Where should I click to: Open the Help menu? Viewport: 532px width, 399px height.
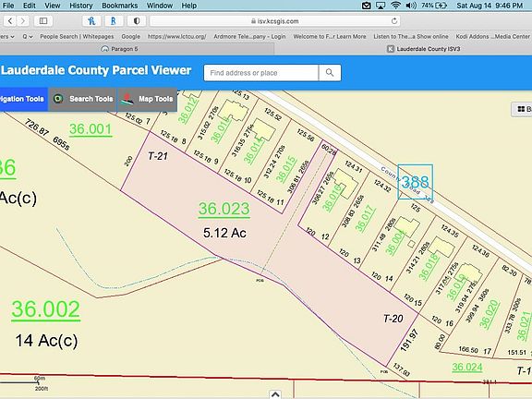point(189,6)
